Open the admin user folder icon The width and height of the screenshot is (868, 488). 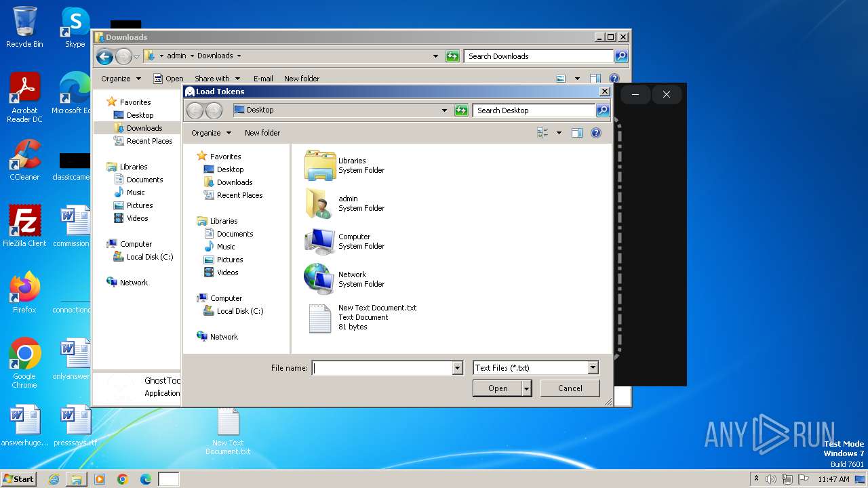pos(320,203)
